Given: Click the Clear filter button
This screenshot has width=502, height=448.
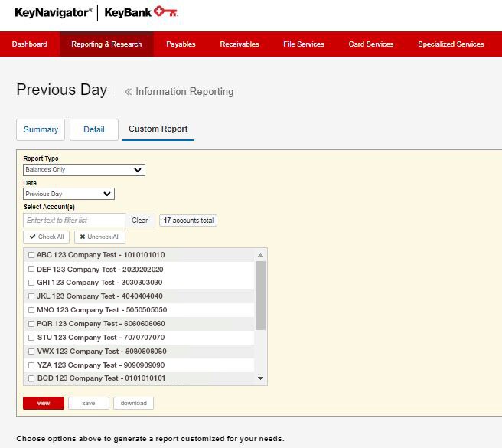Looking at the screenshot, I should [139, 221].
